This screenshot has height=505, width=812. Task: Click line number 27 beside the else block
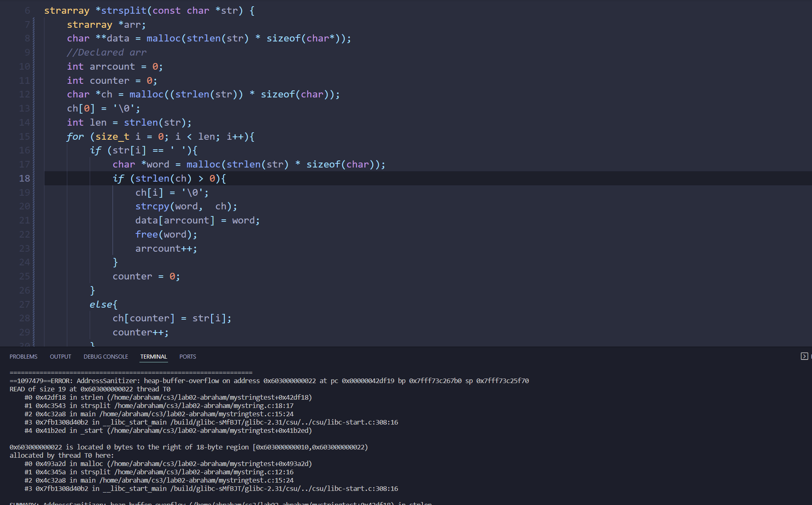click(24, 304)
